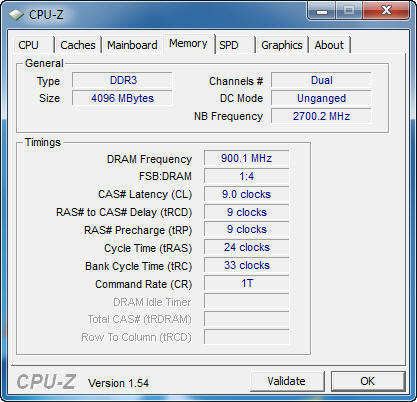Image resolution: width=417 pixels, height=402 pixels.
Task: Click the Validate button
Action: click(x=287, y=381)
